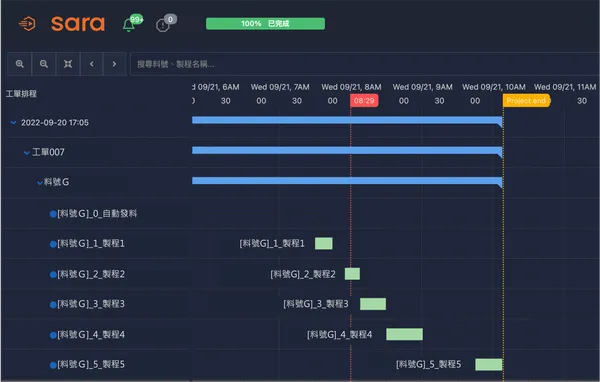Image resolution: width=600 pixels, height=382 pixels.
Task: Collapse the 2022-09-20 17:05 schedule group
Action: (13, 122)
